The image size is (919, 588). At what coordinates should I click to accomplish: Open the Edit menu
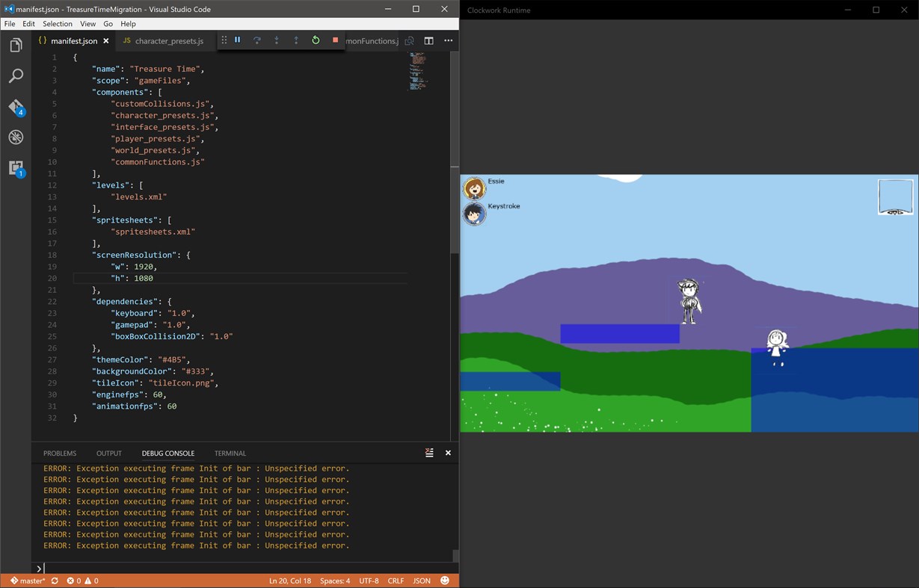pos(28,24)
